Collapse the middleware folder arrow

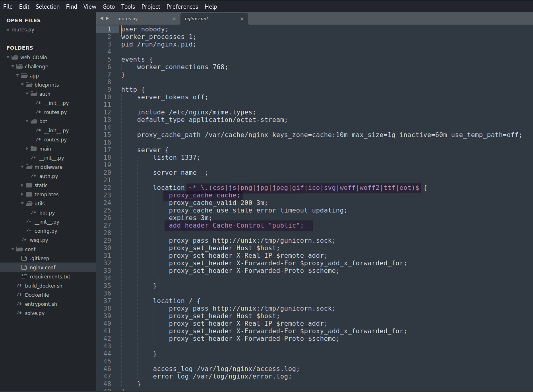coord(22,167)
